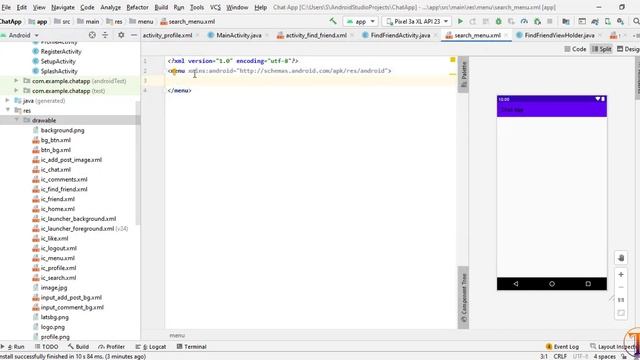The image size is (640, 360).
Task: Open the Event Log
Action: (562, 347)
